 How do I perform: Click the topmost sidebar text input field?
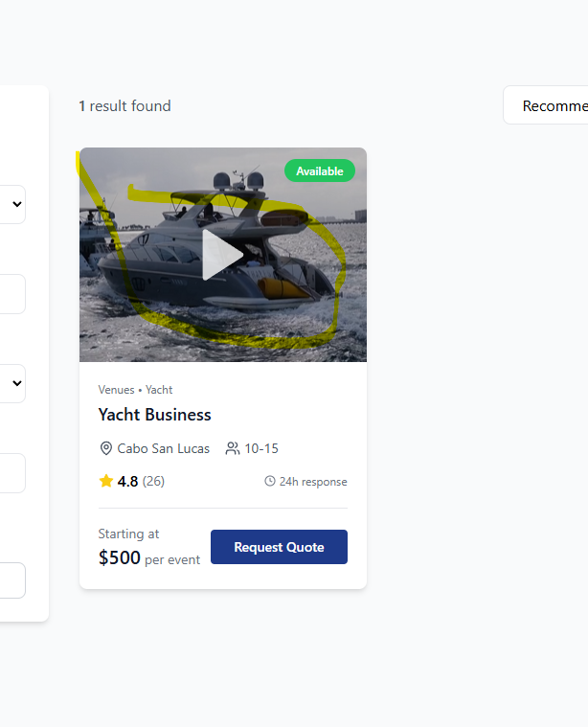11,294
